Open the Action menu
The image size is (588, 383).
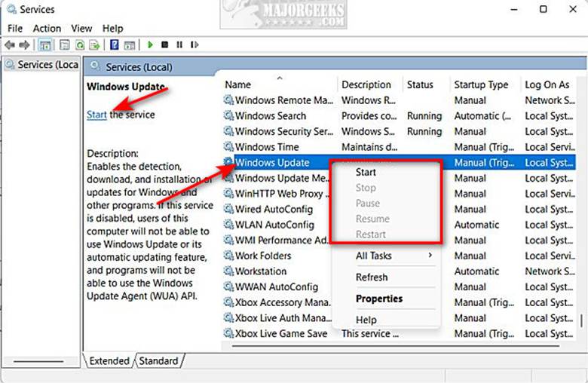pyautogui.click(x=47, y=29)
